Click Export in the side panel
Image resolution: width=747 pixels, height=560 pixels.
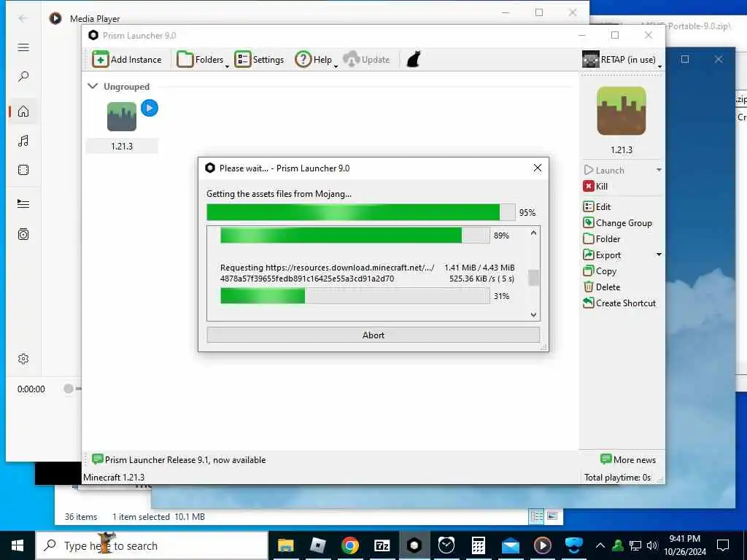click(602, 254)
